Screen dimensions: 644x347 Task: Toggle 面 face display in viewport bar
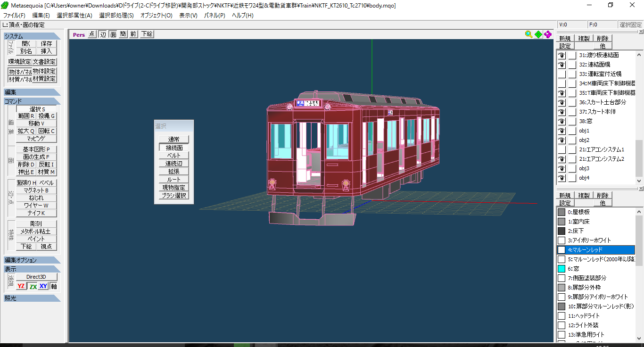pyautogui.click(x=113, y=34)
